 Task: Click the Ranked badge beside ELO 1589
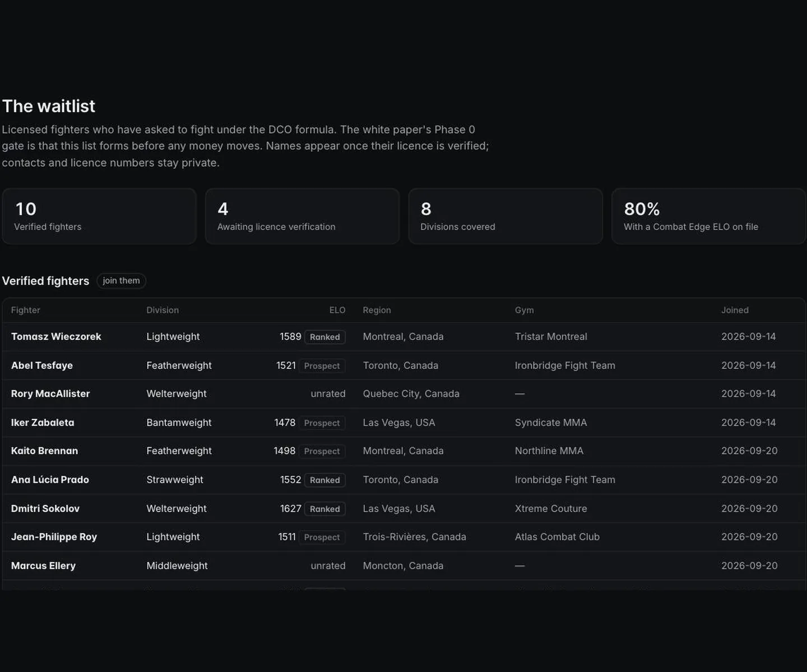[325, 337]
